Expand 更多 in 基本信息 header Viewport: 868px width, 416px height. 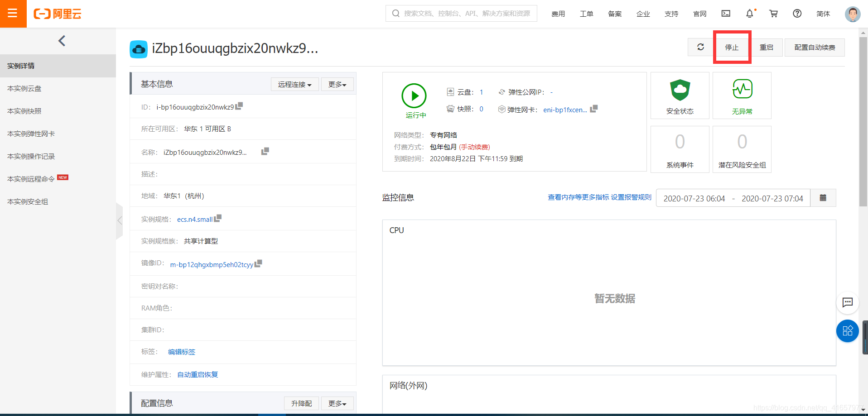tap(338, 85)
